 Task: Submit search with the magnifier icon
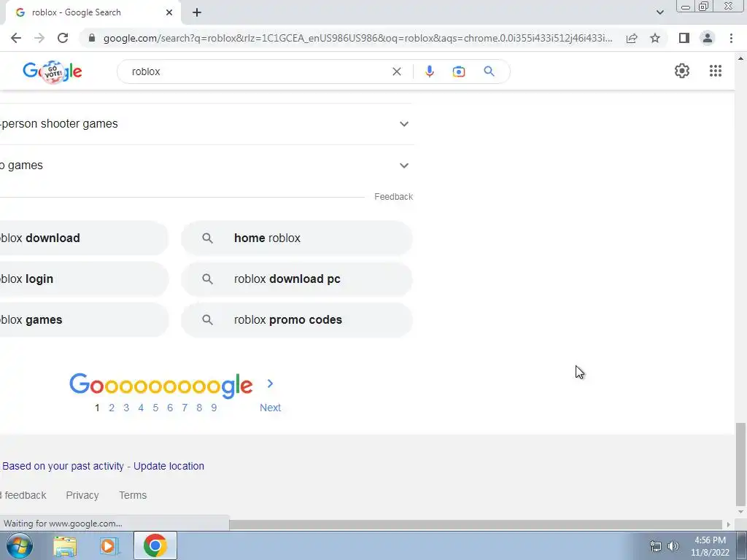(x=489, y=71)
